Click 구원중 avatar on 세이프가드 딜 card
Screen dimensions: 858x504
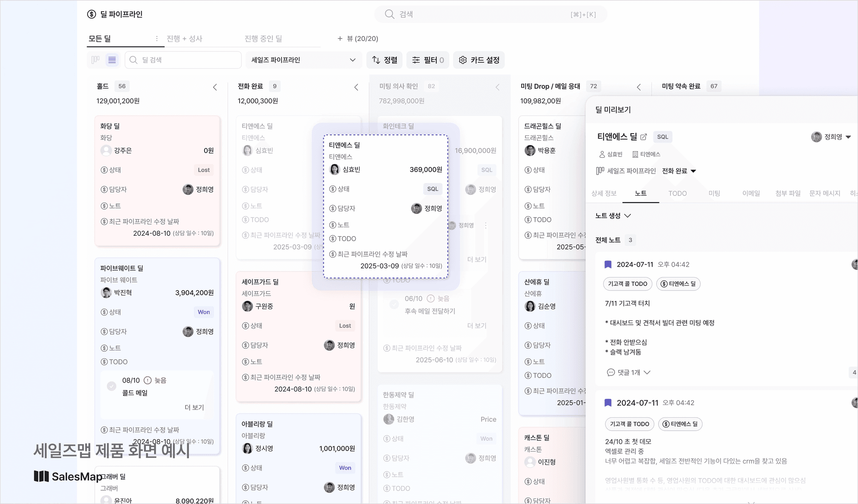[247, 306]
